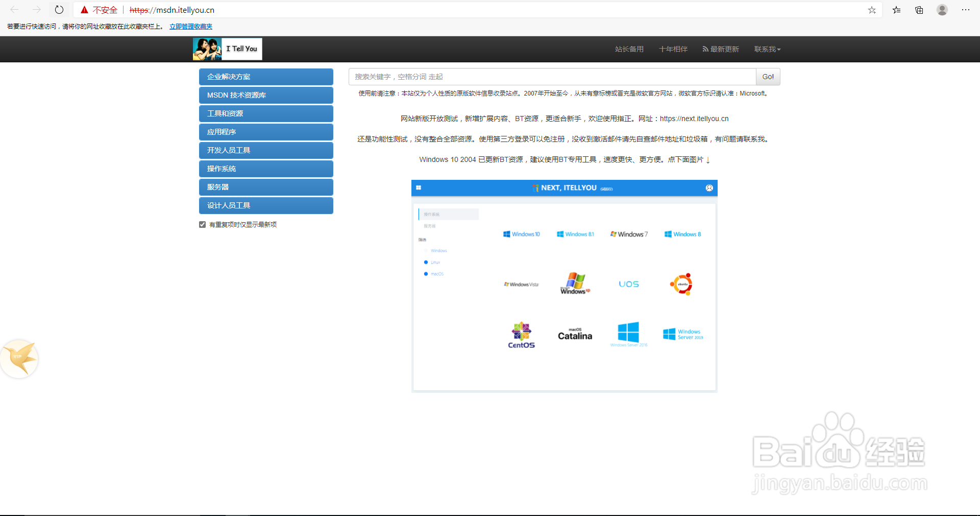
Task: Expand 操作系统 category
Action: point(266,169)
